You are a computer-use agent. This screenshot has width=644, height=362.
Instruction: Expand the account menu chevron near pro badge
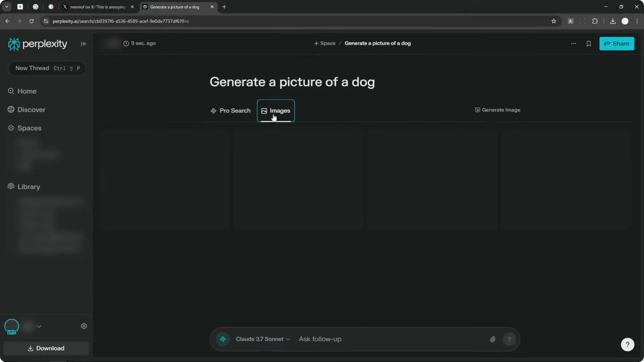click(x=39, y=326)
